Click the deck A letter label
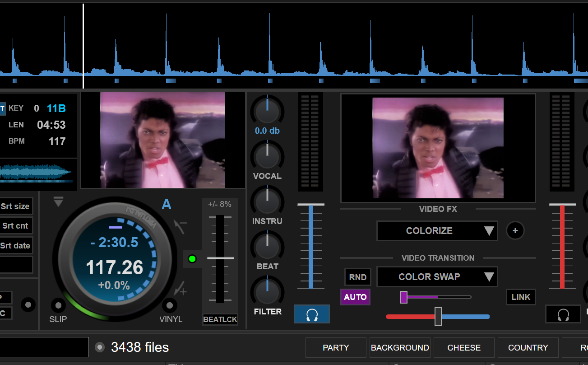The height and width of the screenshot is (365, 588). tap(167, 205)
